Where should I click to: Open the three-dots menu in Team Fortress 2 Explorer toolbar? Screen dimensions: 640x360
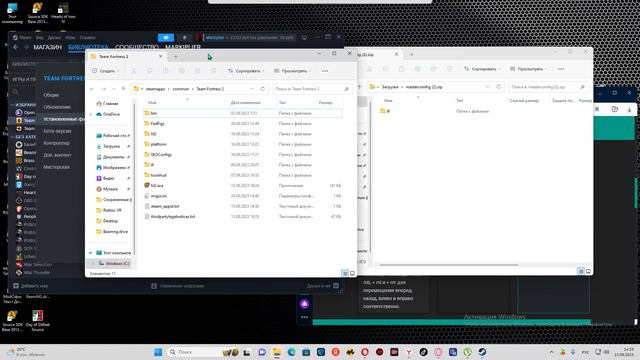(325, 71)
